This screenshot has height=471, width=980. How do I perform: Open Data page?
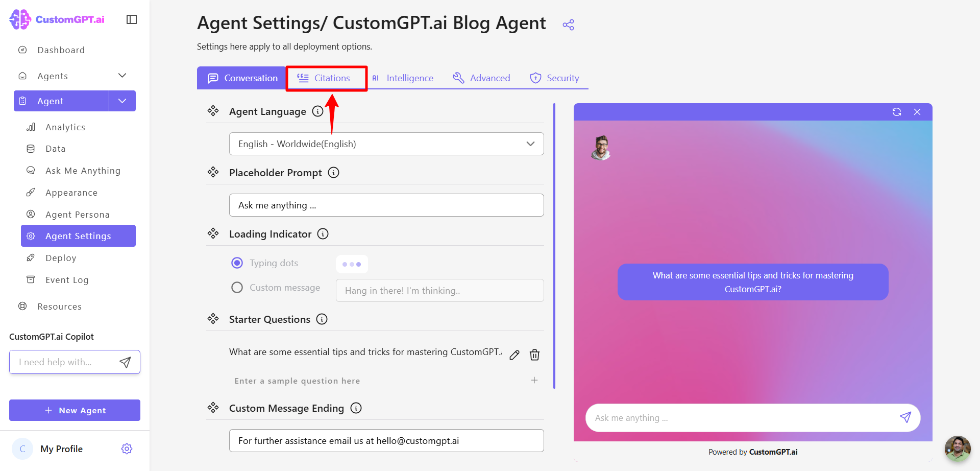click(56, 149)
